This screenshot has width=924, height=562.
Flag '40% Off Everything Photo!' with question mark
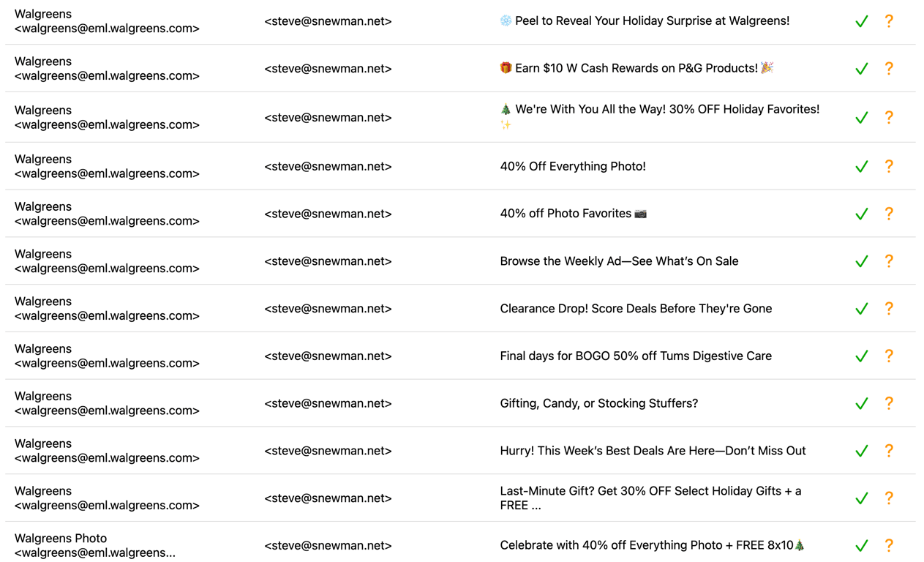click(x=889, y=167)
